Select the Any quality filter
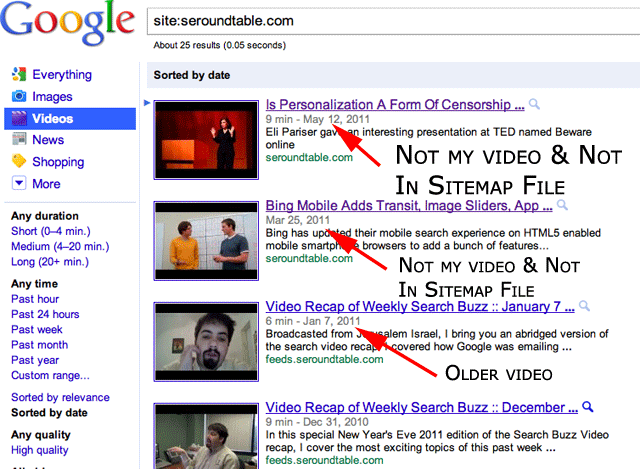The height and width of the screenshot is (469, 640). tap(41, 435)
